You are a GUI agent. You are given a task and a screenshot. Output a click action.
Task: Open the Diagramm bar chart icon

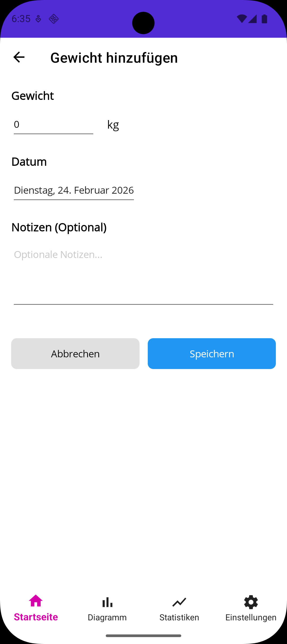[107, 603]
